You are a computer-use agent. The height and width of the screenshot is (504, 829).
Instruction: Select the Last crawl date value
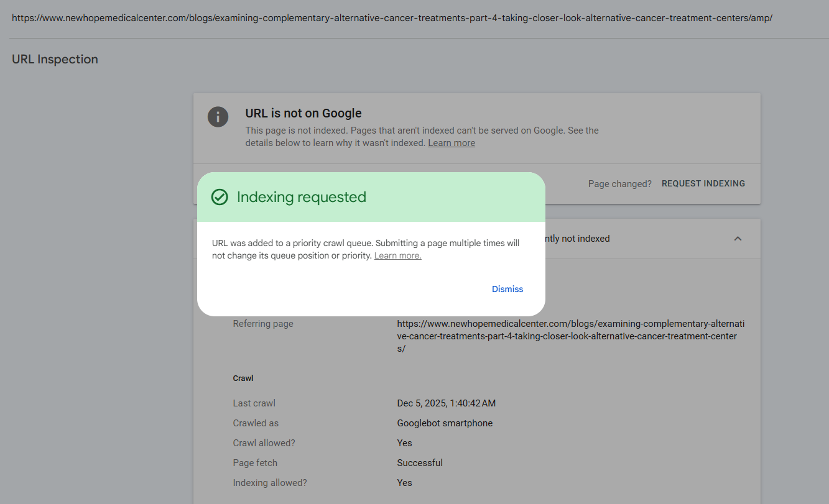pos(447,403)
